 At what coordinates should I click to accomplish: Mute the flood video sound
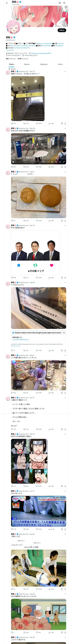tap(52, 162)
